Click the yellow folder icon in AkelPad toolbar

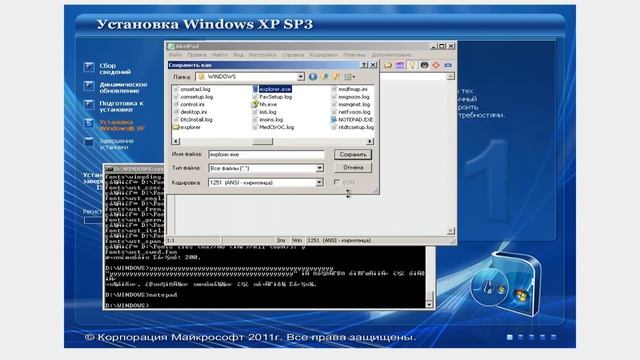387,65
